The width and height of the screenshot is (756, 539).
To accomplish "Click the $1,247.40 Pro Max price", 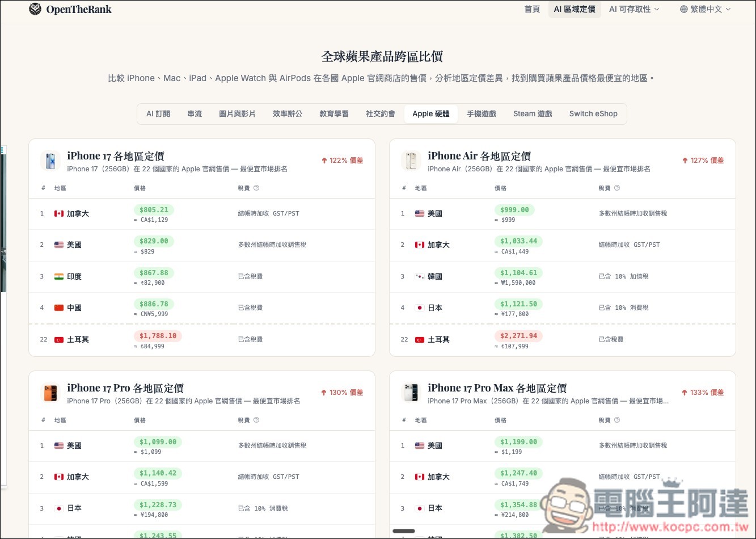I will click(518, 473).
